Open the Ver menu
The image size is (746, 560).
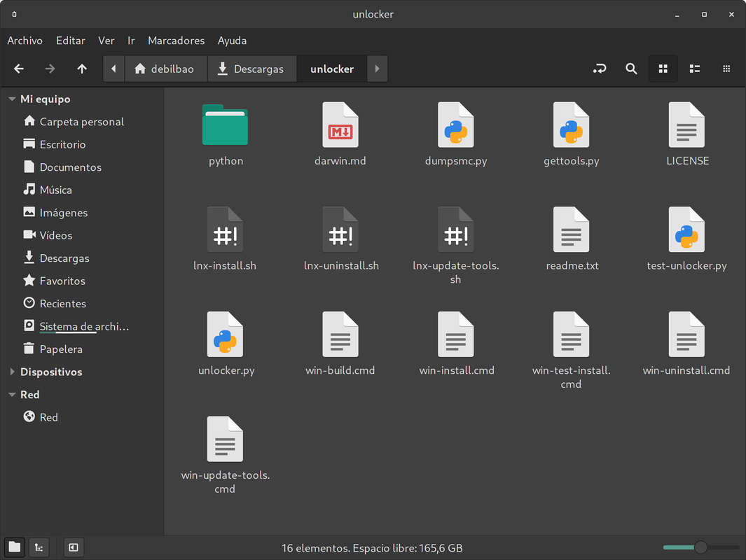106,41
